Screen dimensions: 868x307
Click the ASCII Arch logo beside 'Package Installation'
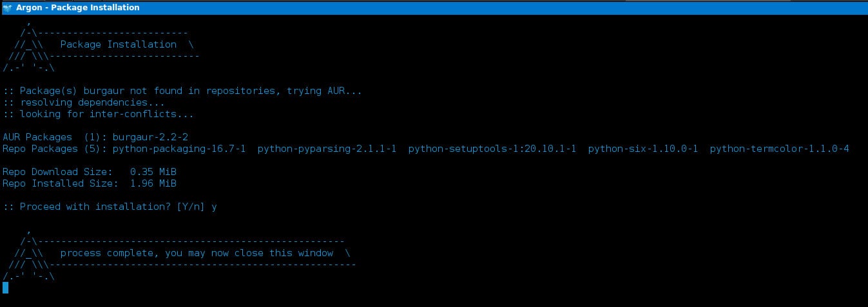28,44
